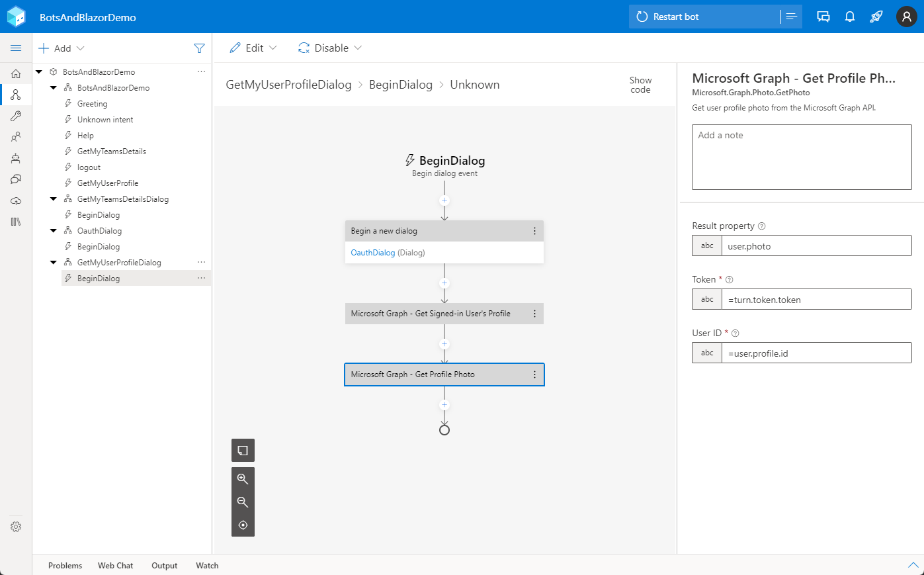Click the Token input field

click(816, 299)
